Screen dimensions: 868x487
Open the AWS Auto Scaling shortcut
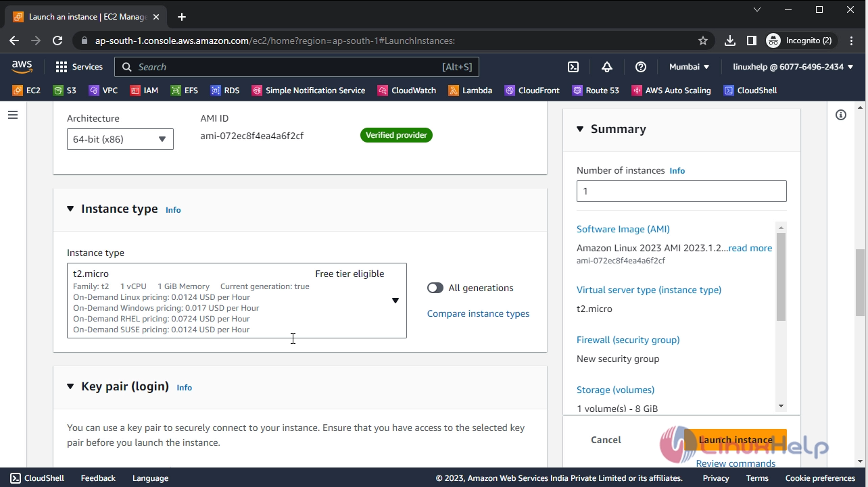tap(671, 91)
